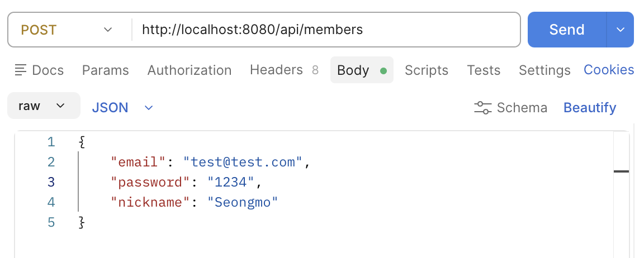This screenshot has height=258, width=644.
Task: Open the Authorization tab
Action: point(189,70)
